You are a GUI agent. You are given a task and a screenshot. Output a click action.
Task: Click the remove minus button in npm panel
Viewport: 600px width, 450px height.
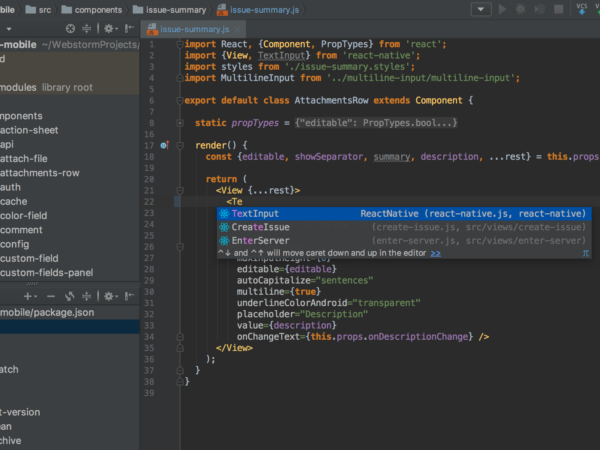[x=51, y=296]
